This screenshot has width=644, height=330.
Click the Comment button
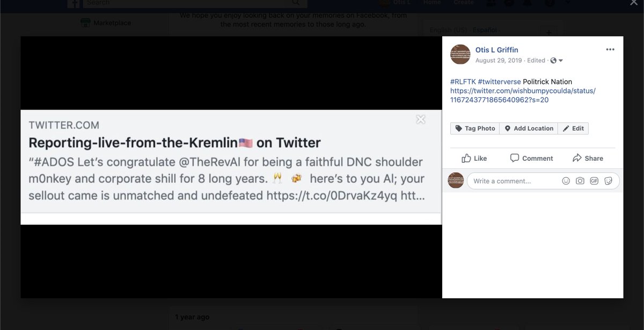coord(531,158)
